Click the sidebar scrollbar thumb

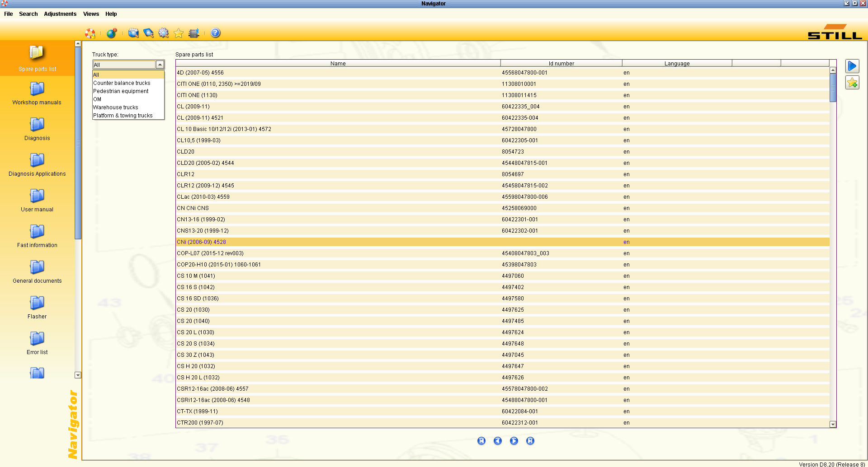[x=78, y=143]
